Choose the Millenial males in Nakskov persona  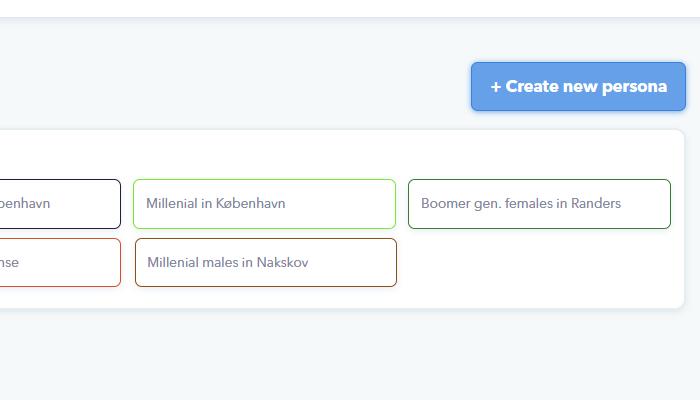266,262
